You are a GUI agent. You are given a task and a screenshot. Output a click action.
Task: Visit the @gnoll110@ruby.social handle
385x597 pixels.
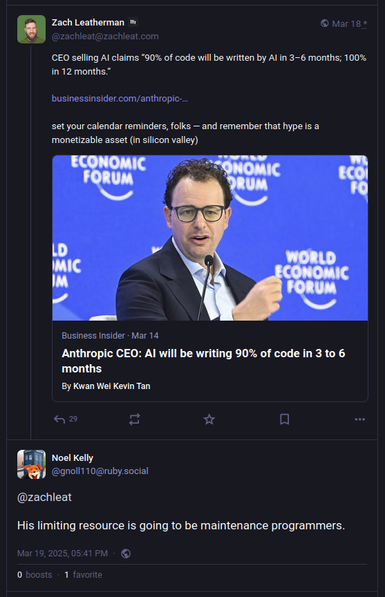click(x=100, y=471)
